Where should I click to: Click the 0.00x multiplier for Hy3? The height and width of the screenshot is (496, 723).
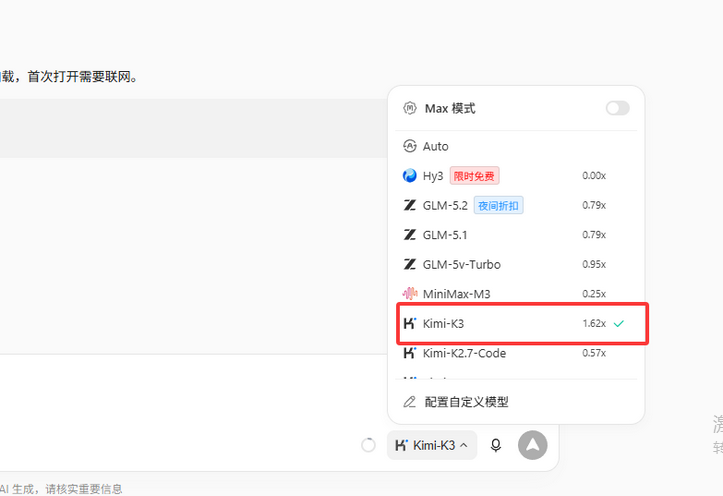tap(594, 176)
